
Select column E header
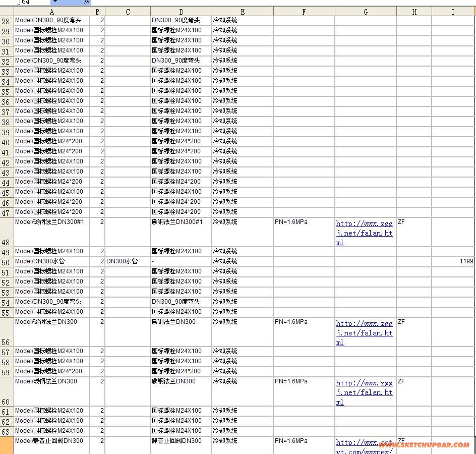(x=243, y=12)
